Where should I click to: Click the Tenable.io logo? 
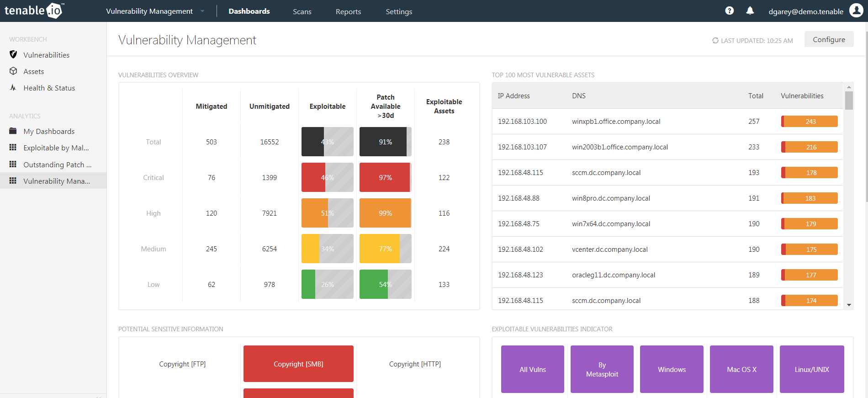coord(34,11)
